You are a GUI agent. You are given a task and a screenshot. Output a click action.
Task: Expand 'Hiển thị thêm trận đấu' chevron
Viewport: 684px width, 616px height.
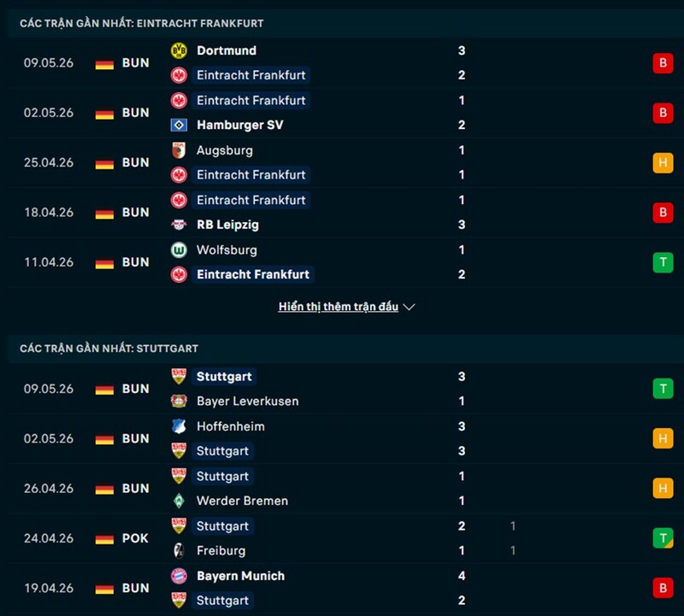pyautogui.click(x=409, y=308)
